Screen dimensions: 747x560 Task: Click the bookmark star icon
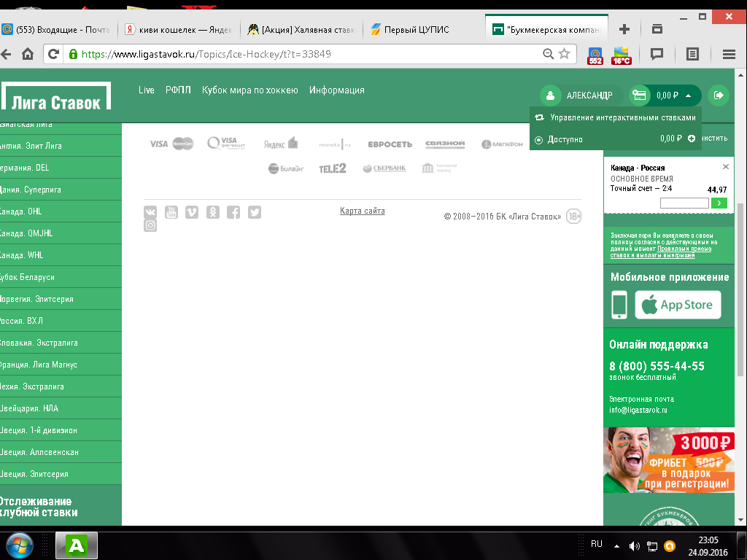point(564,53)
